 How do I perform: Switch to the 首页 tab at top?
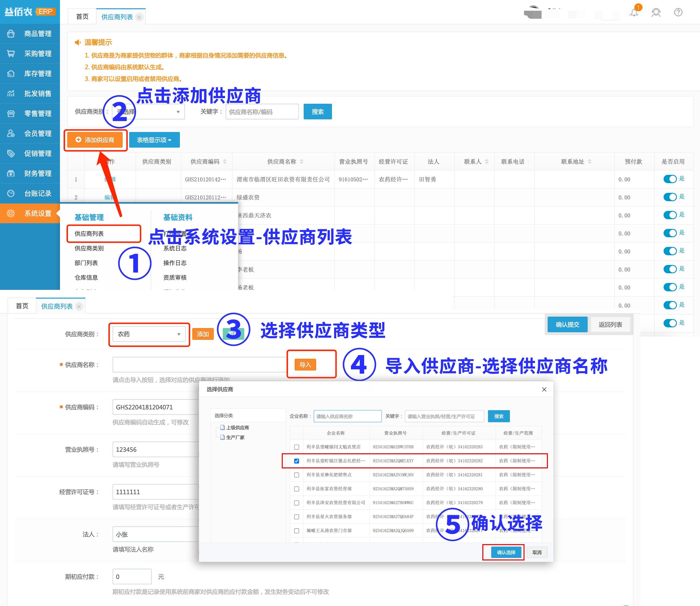[x=82, y=17]
